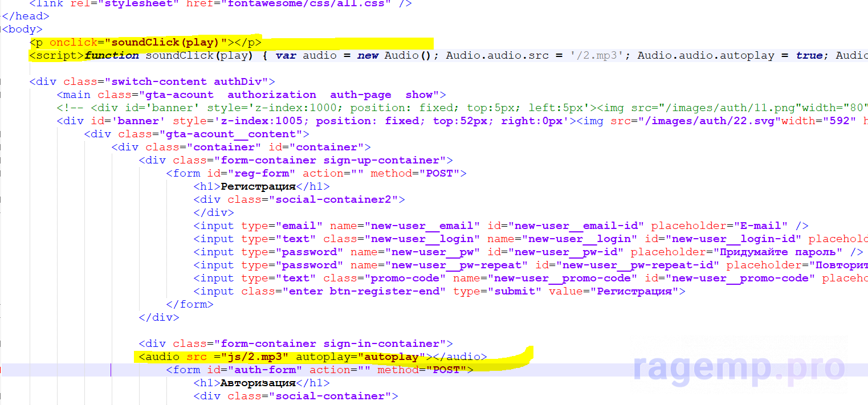The image size is (868, 405).
Task: Click the opening body tag
Action: pyautogui.click(x=22, y=29)
